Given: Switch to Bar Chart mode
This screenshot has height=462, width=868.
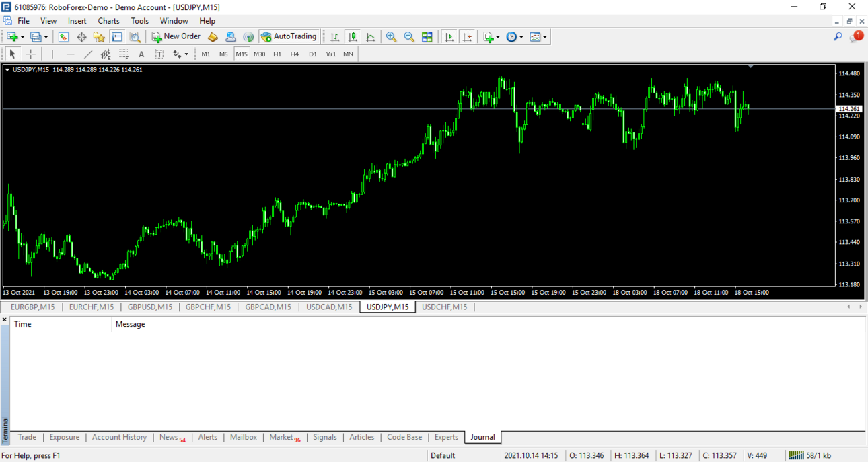Looking at the screenshot, I should pyautogui.click(x=334, y=37).
